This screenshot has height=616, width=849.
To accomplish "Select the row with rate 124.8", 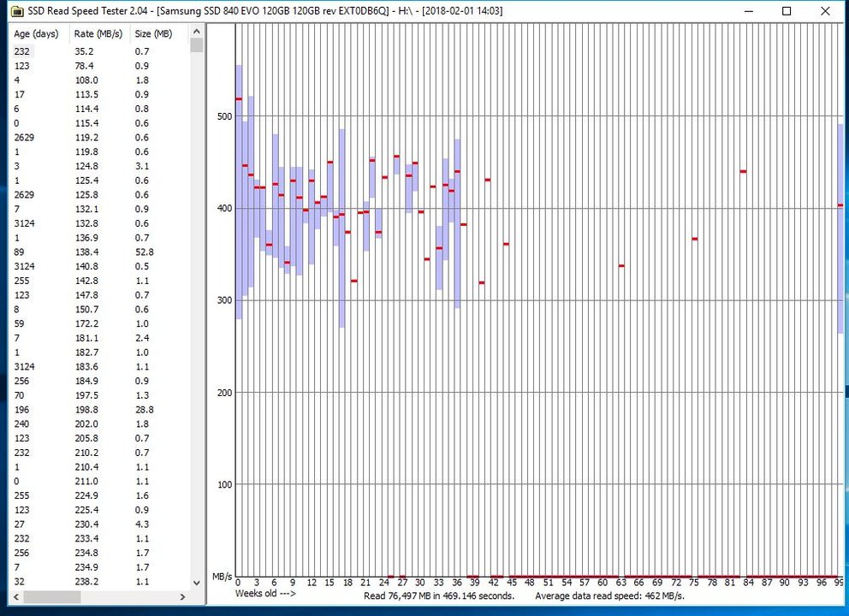I will coord(100,166).
